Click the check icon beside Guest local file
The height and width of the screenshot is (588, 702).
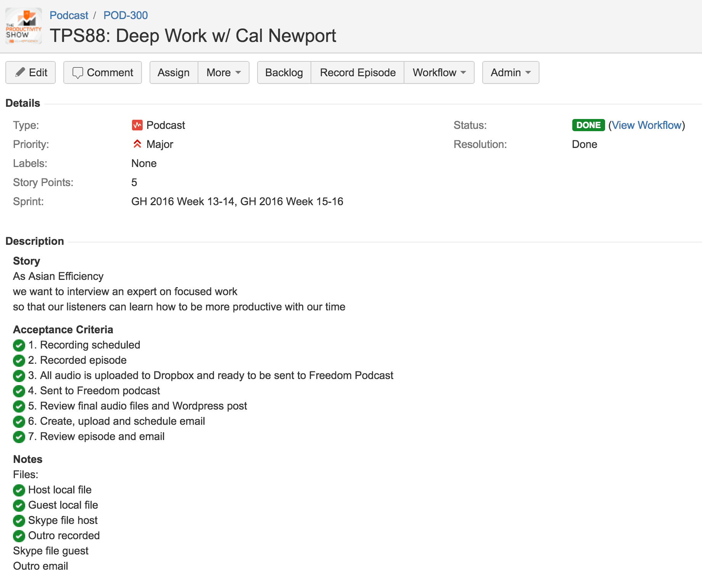coord(19,505)
